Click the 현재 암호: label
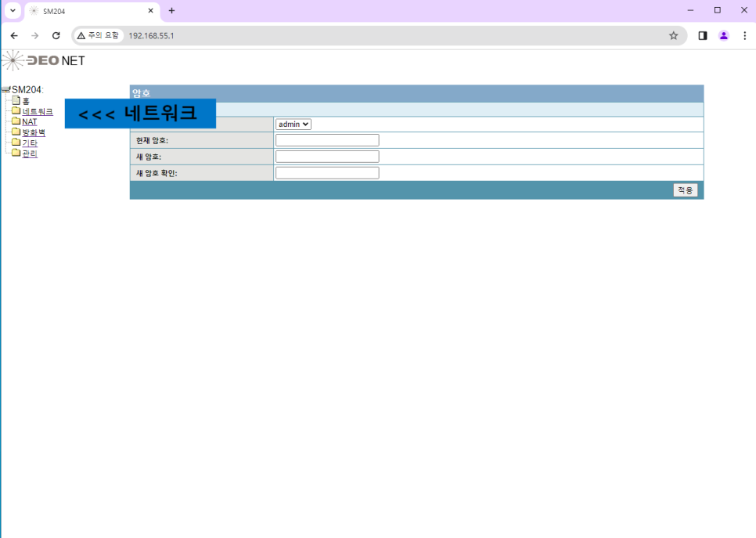Screen dimensions: 756x538 tap(152, 140)
